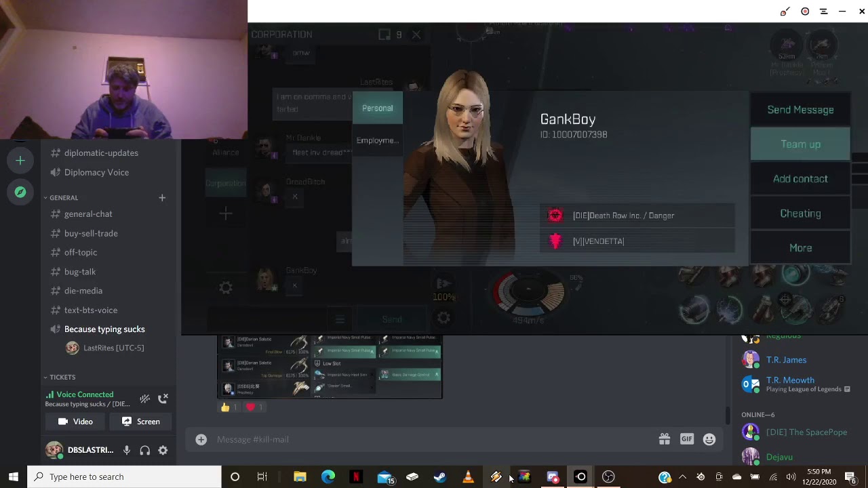
Task: Disconnect from voice channel
Action: pos(163,399)
